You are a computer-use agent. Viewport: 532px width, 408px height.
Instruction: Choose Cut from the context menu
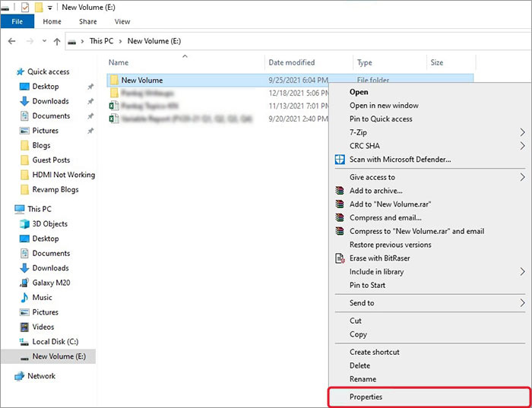pos(355,321)
